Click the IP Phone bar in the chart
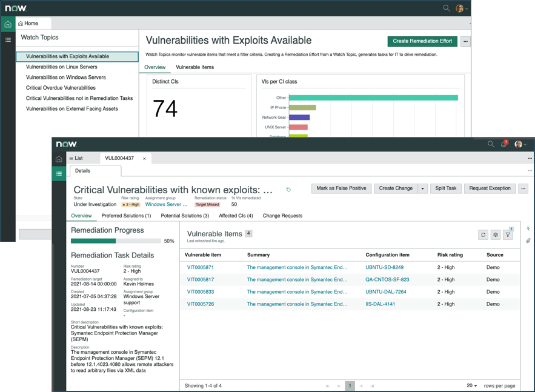The height and width of the screenshot is (392, 535). (x=302, y=108)
